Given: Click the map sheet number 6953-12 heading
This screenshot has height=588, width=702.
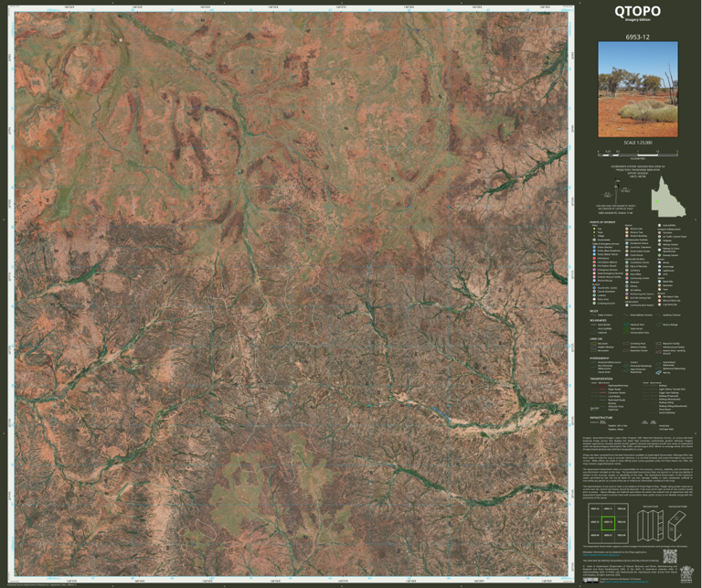Looking at the screenshot, I should [x=637, y=37].
